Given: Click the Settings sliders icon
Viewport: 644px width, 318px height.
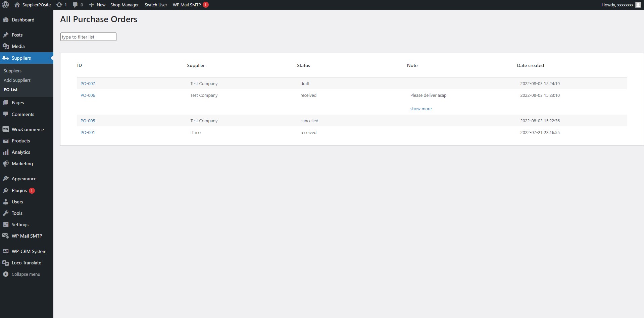Looking at the screenshot, I should pos(6,225).
